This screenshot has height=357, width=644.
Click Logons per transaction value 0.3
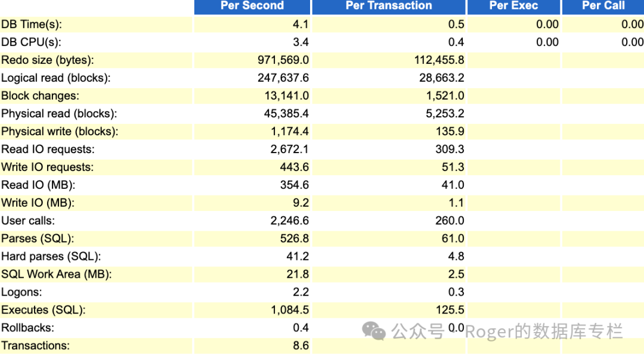tap(456, 292)
